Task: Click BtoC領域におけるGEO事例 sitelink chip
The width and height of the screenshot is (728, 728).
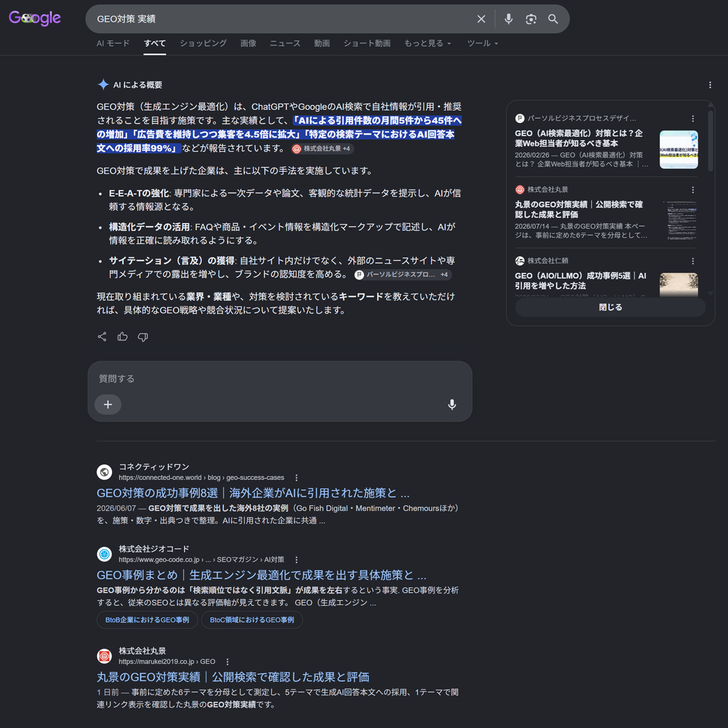Action: point(252,620)
